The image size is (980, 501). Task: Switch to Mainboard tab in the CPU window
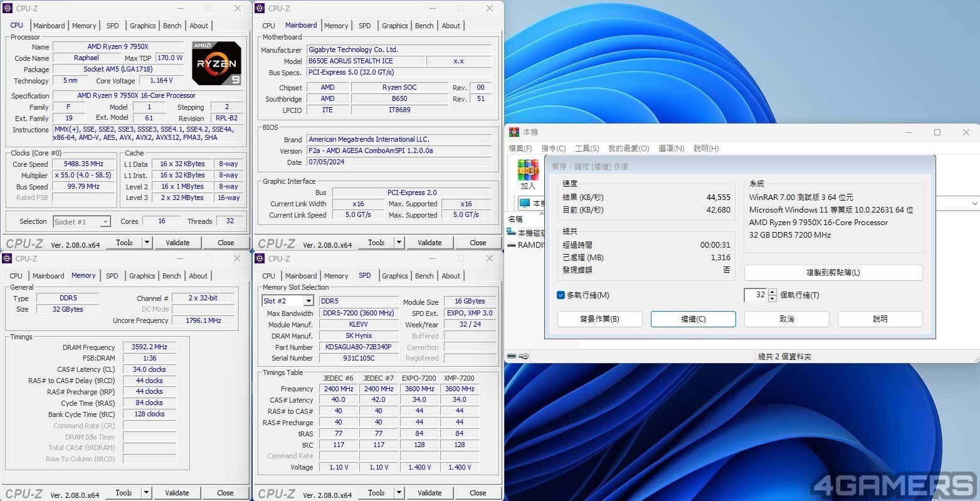click(49, 26)
